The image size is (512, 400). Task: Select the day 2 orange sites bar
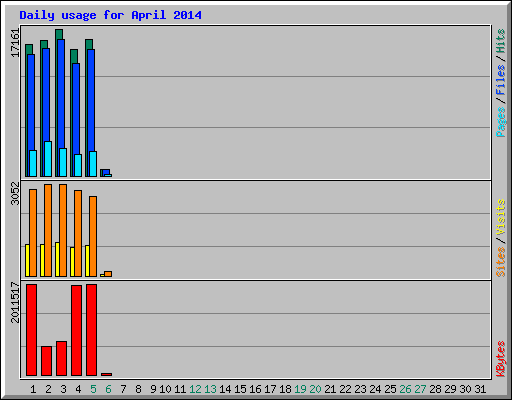[x=48, y=230]
